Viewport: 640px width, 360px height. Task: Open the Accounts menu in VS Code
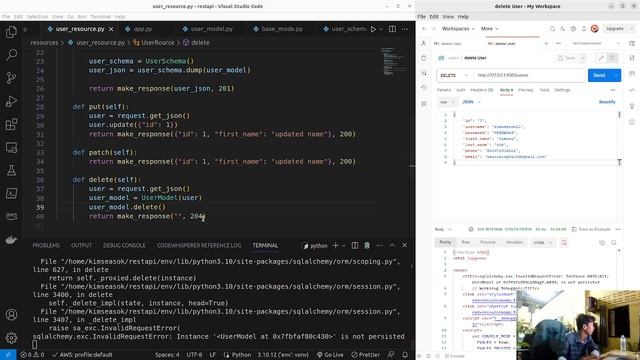point(11,315)
